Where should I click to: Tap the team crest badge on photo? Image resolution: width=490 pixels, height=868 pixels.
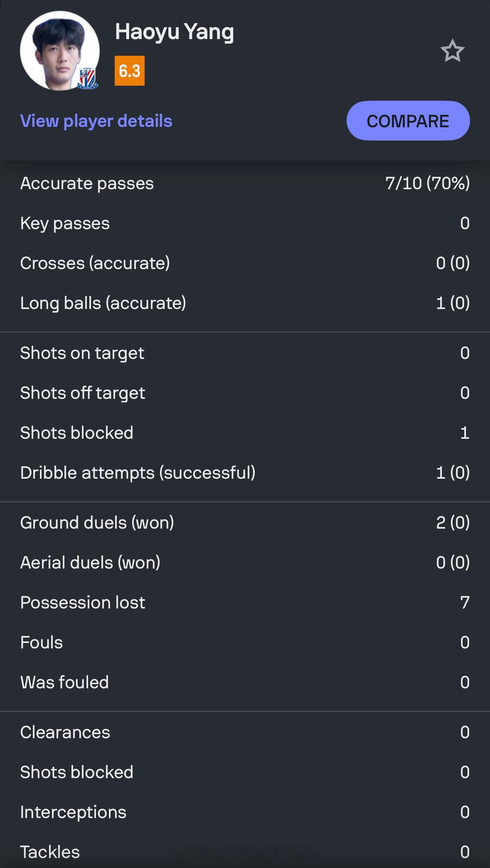click(x=88, y=77)
